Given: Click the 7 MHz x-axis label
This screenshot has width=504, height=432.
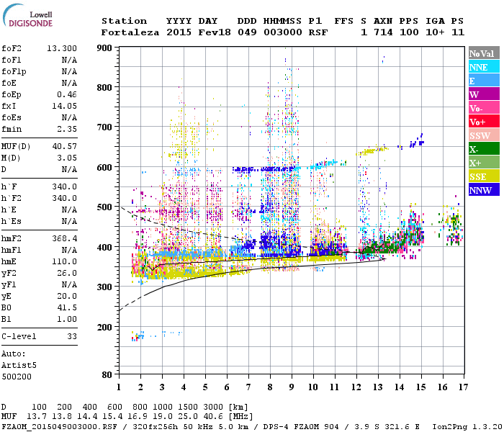Looking at the screenshot, I should tap(248, 387).
